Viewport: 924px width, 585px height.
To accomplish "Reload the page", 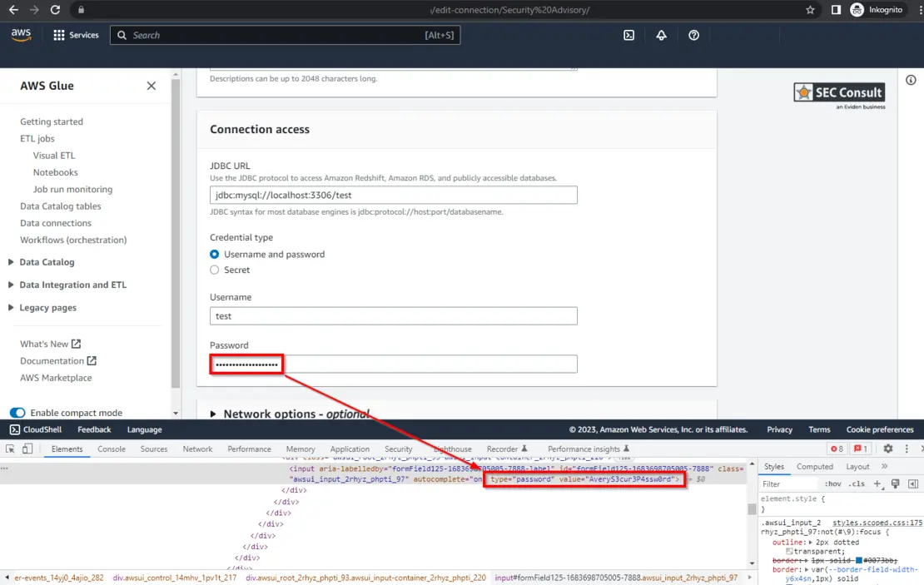I will [55, 9].
